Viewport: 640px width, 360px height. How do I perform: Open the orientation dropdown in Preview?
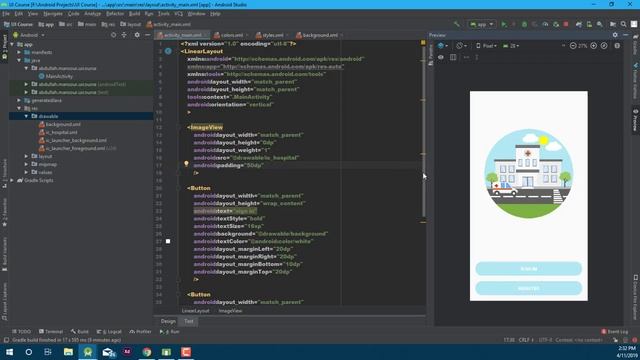point(462,46)
